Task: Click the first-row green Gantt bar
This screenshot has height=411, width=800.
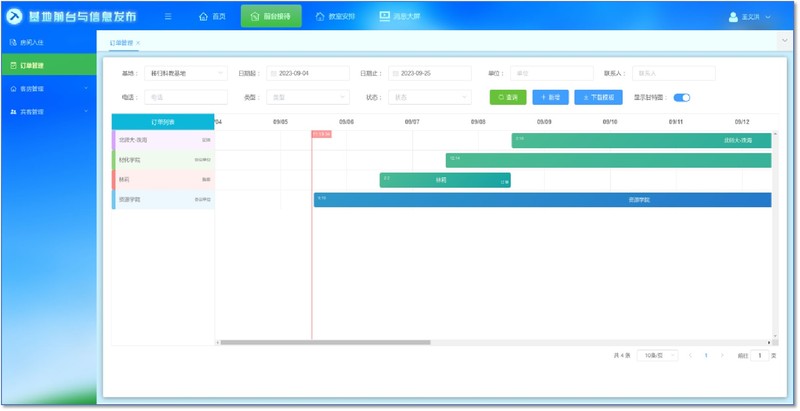Action: click(x=641, y=140)
